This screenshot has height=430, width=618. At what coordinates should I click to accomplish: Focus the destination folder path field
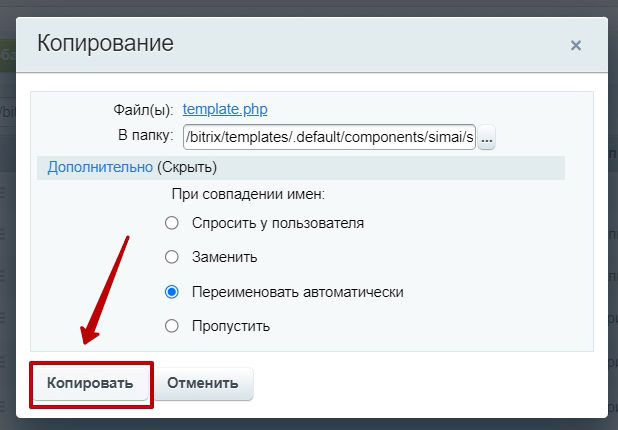click(x=329, y=137)
